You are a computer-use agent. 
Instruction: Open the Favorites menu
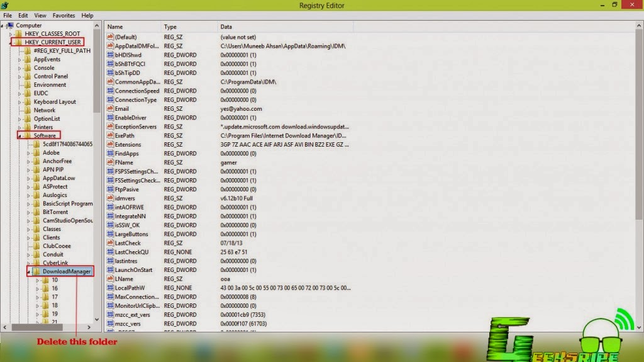64,15
